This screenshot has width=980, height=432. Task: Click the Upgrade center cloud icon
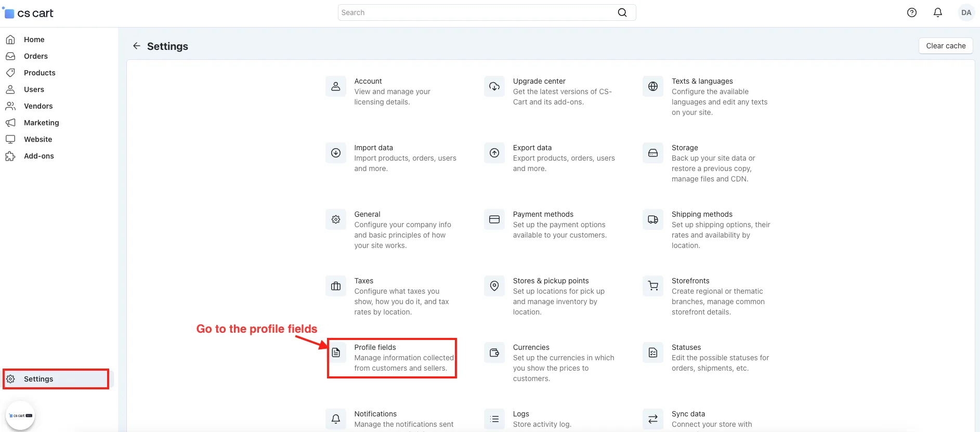(x=494, y=86)
